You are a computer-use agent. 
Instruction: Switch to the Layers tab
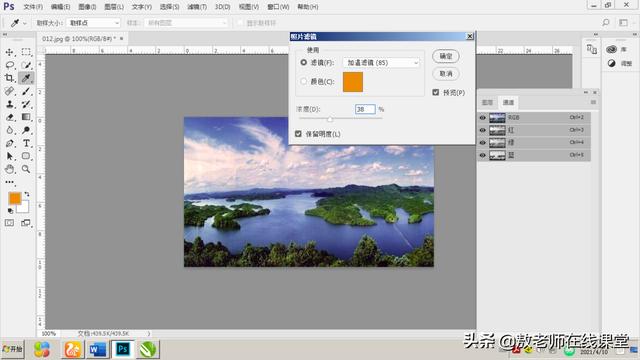487,102
